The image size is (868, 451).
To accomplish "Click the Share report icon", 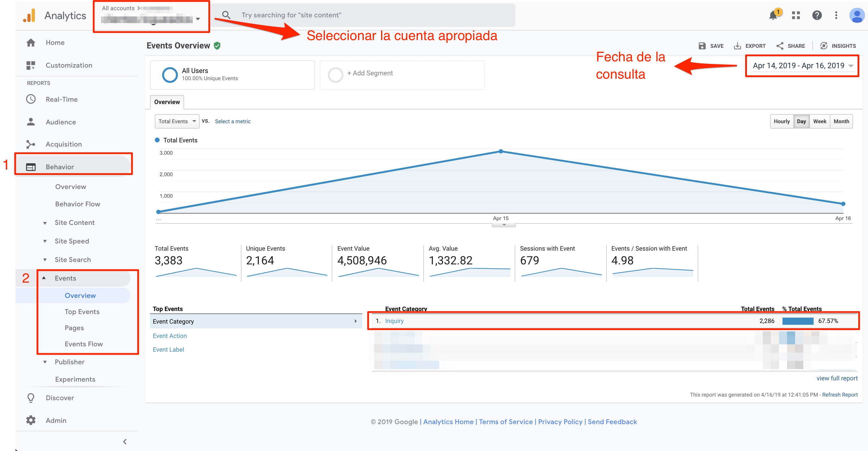I will [780, 46].
